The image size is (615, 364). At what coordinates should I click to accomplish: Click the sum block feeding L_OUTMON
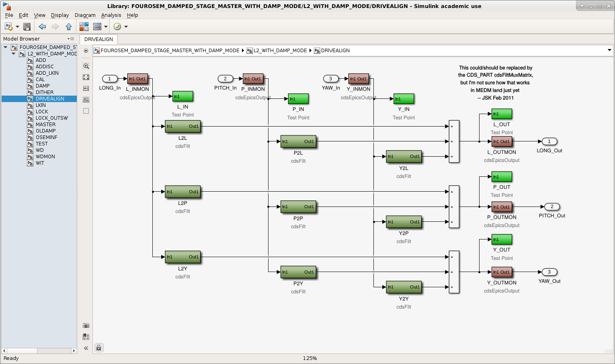tap(454, 141)
